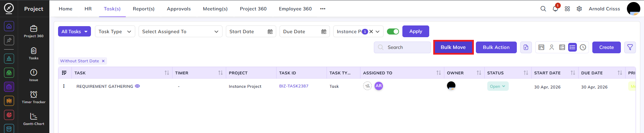Open Report(s) tab
The width and height of the screenshot is (644, 133).
pos(144,9)
